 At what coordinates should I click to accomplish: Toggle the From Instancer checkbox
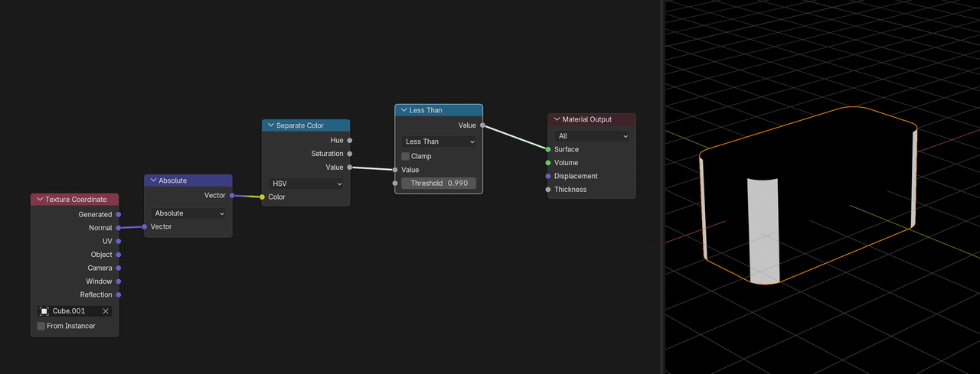(x=41, y=326)
